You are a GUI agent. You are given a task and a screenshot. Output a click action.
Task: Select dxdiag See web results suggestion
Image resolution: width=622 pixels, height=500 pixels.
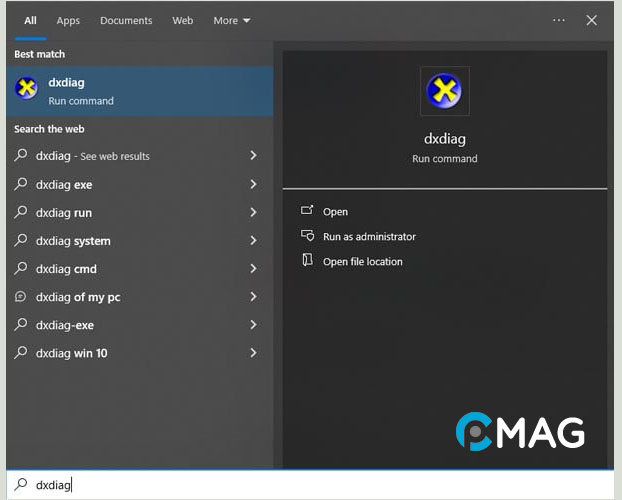[x=92, y=156]
